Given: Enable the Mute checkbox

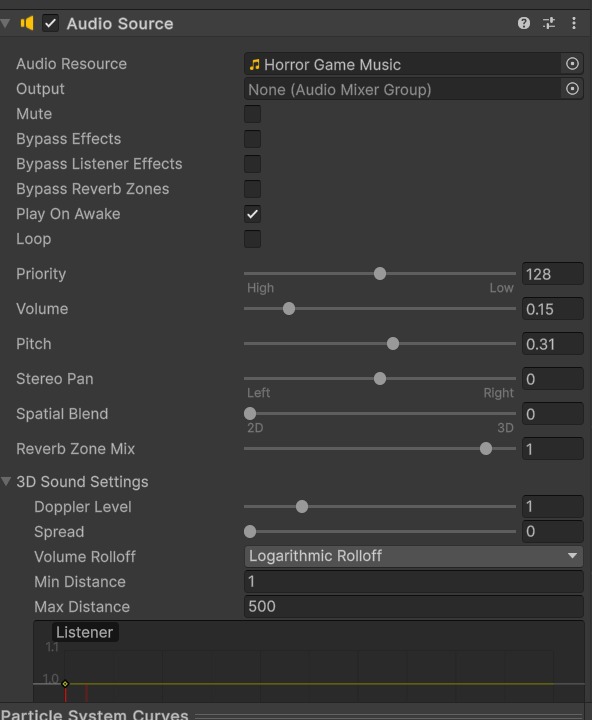Looking at the screenshot, I should pos(253,114).
